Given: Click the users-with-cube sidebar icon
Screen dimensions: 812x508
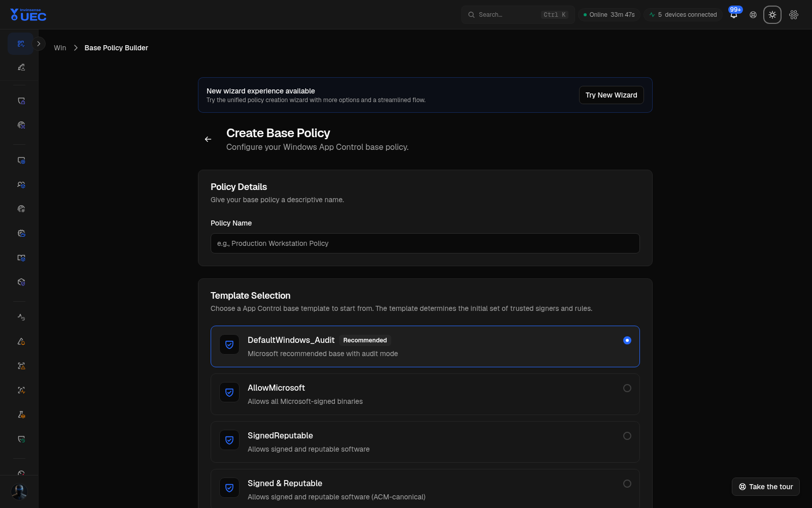Looking at the screenshot, I should 21,184.
